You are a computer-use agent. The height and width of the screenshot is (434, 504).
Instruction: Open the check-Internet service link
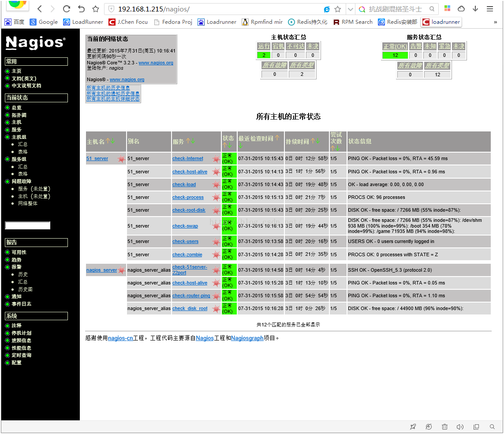[x=188, y=158]
